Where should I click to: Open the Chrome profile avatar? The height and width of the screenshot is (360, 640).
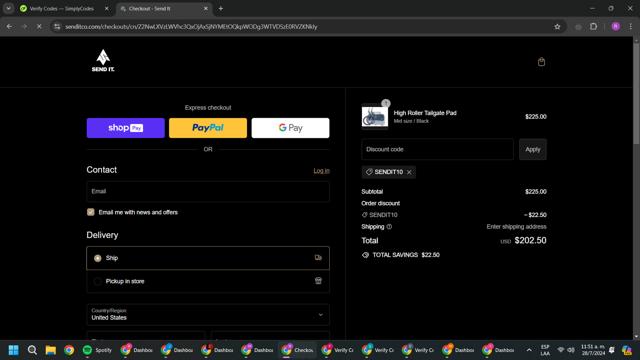pos(616,27)
